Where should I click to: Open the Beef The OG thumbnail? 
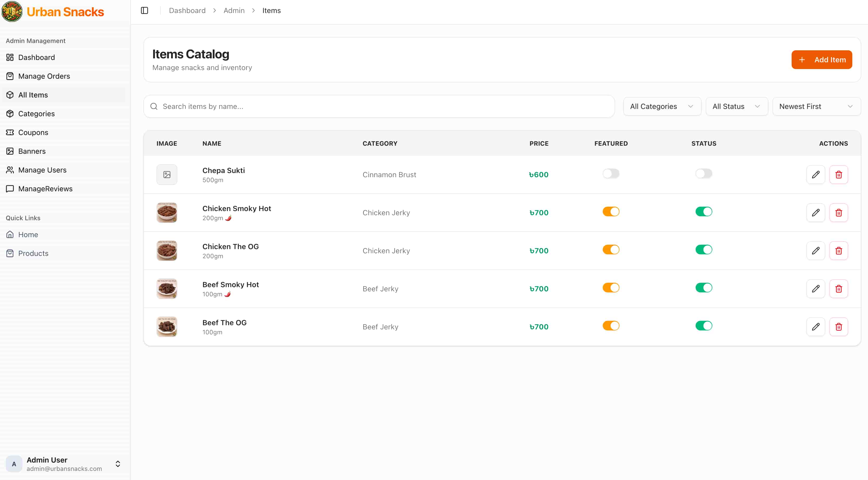coord(167,327)
